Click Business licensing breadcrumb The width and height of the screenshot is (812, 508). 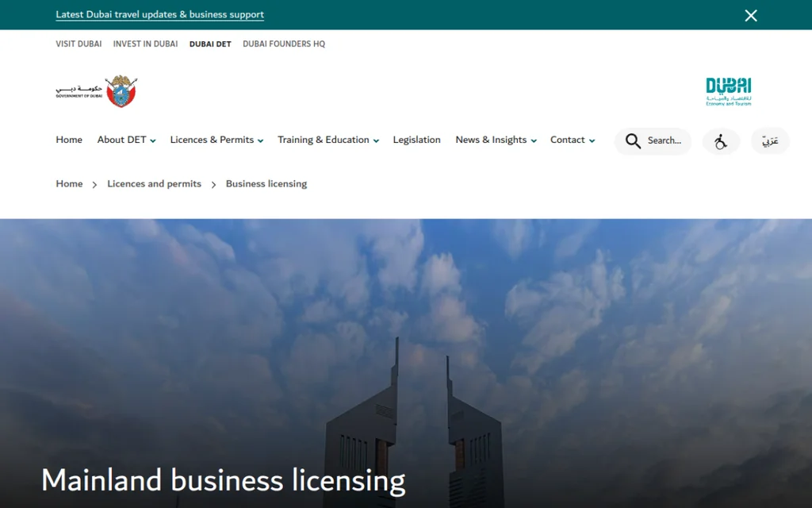click(x=266, y=184)
